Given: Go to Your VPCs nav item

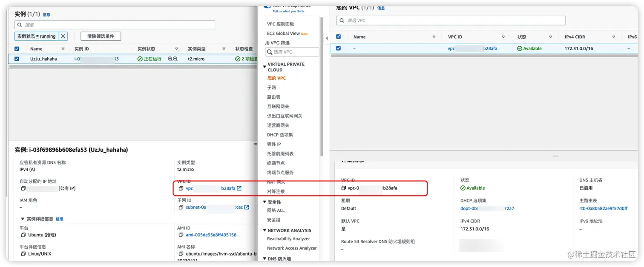Looking at the screenshot, I should [276, 78].
